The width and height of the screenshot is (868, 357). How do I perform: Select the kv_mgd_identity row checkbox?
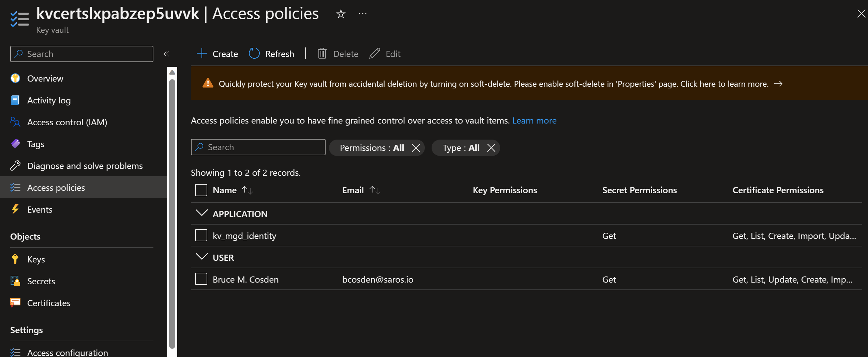tap(201, 235)
